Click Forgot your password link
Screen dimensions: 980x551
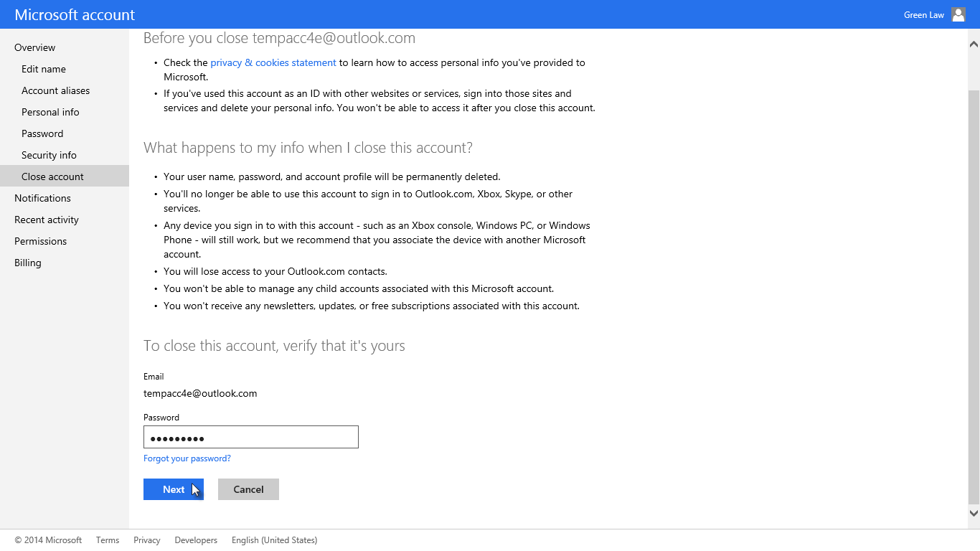pos(187,458)
